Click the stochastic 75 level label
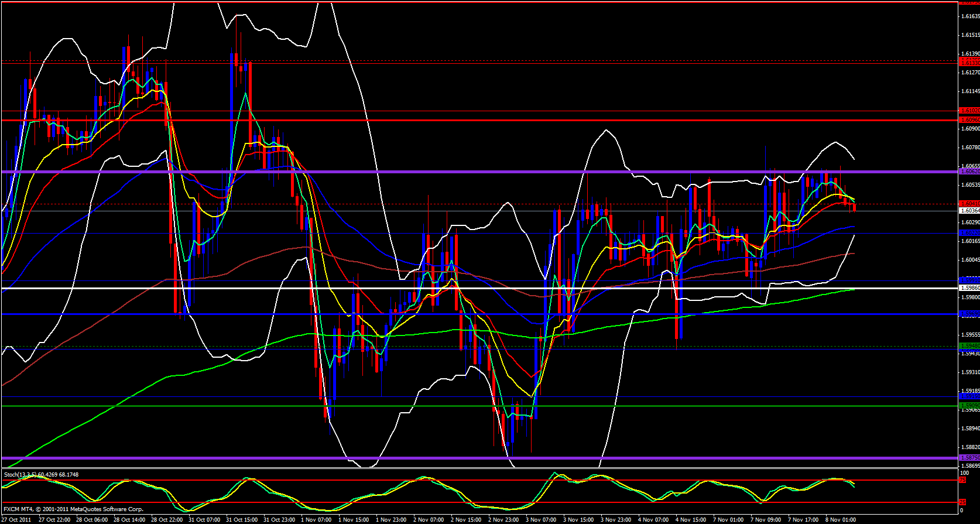This screenshot has height=524, width=980. [962, 480]
